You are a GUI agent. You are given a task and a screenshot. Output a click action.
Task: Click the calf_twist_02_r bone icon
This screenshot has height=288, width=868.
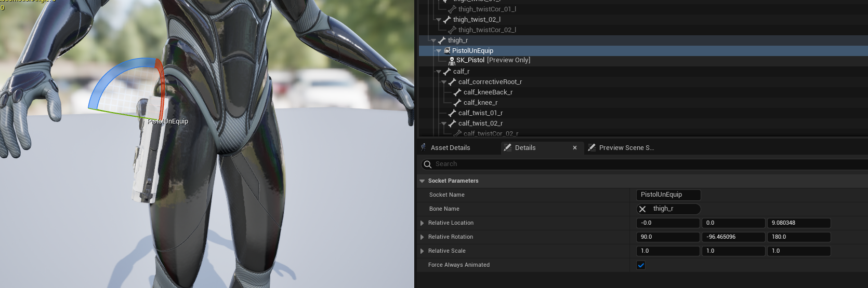coord(452,123)
